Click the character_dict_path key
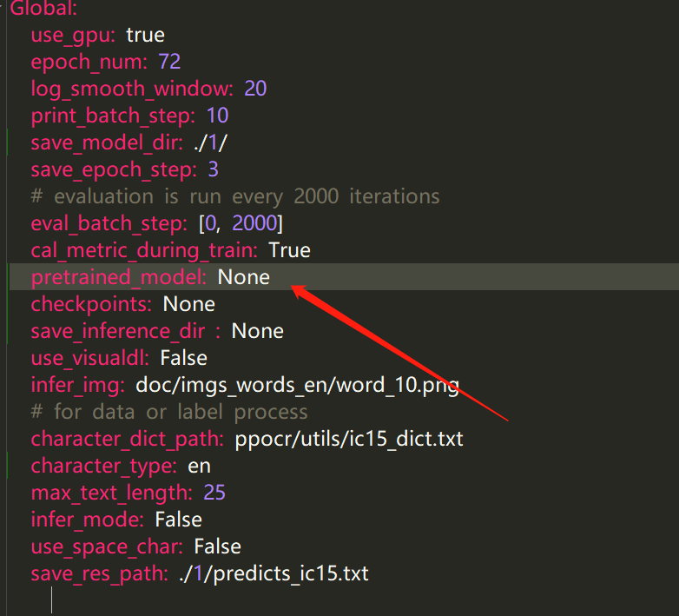 click(127, 440)
